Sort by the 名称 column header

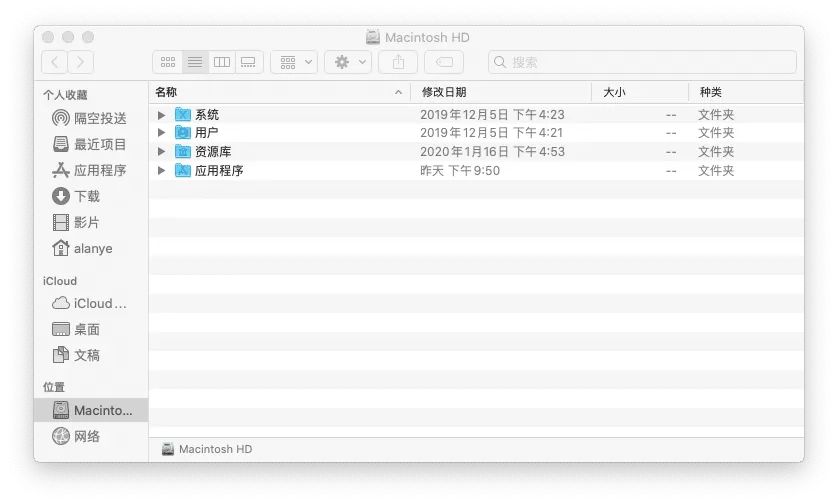pos(280,92)
